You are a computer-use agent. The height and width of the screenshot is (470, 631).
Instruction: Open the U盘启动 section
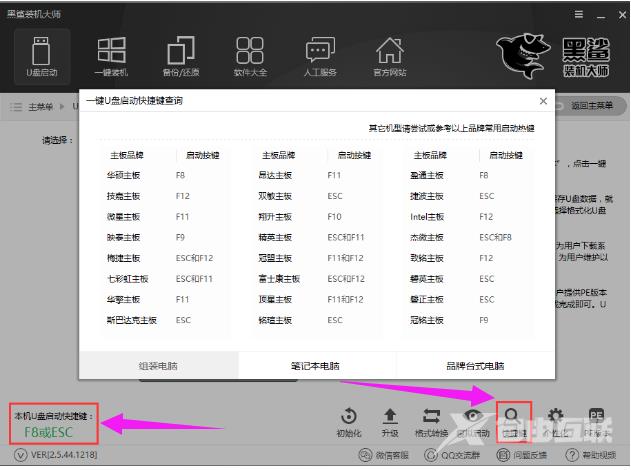point(42,56)
